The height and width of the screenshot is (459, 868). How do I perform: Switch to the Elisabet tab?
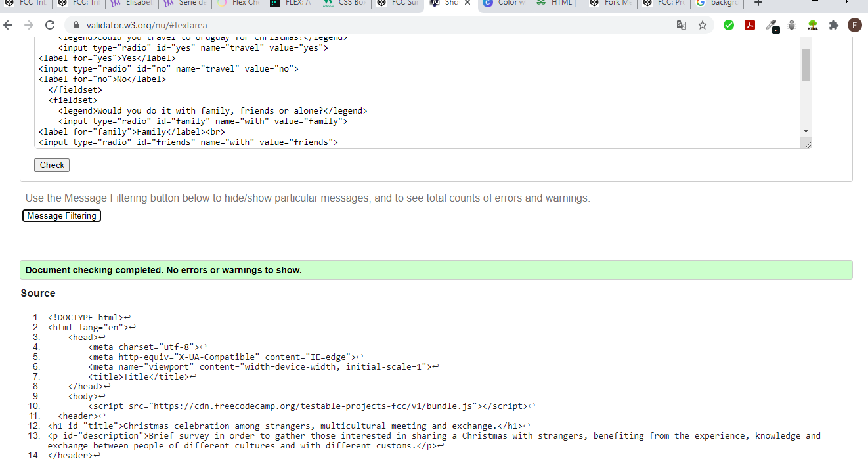click(131, 3)
